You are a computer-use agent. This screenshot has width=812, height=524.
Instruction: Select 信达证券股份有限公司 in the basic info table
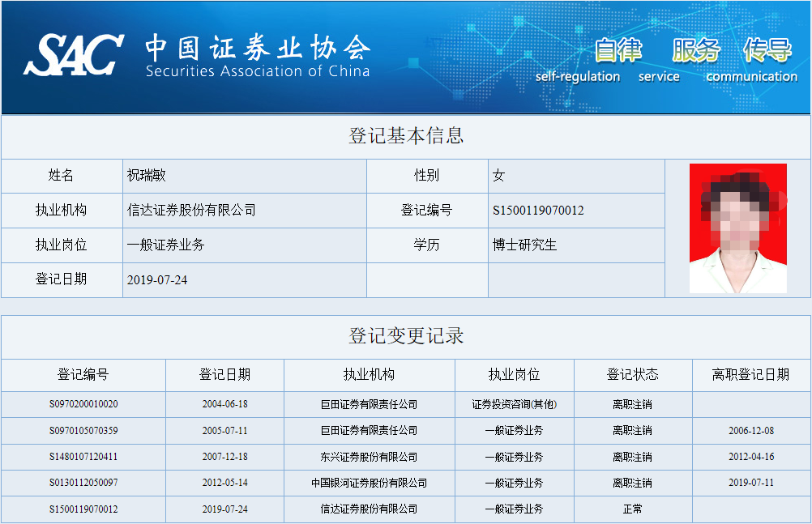coord(191,211)
